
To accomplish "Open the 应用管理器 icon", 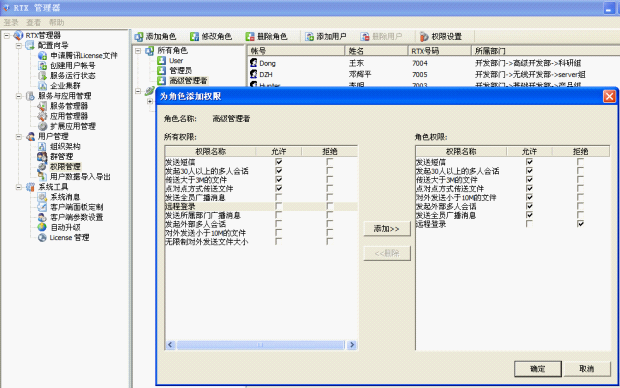I will coord(42,116).
